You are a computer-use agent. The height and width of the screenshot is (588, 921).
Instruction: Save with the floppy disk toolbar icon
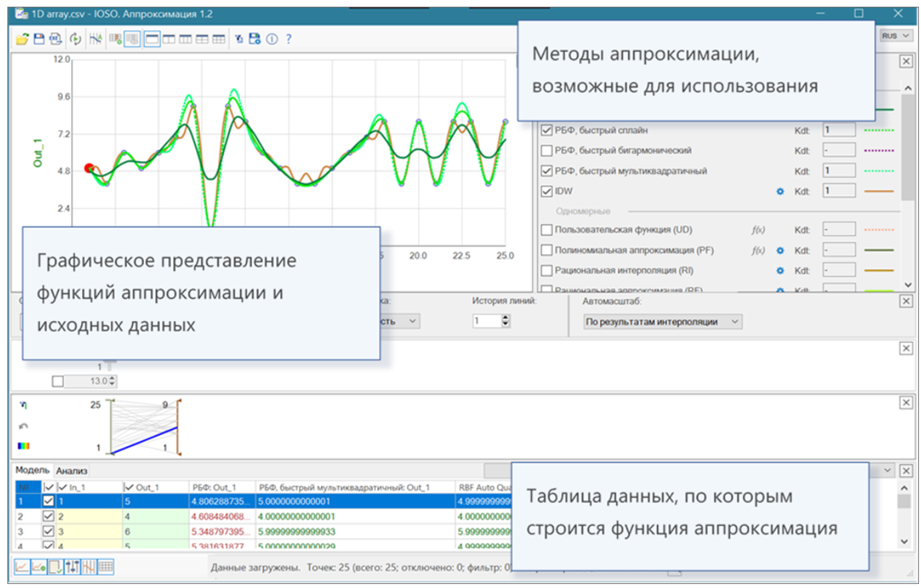39,39
